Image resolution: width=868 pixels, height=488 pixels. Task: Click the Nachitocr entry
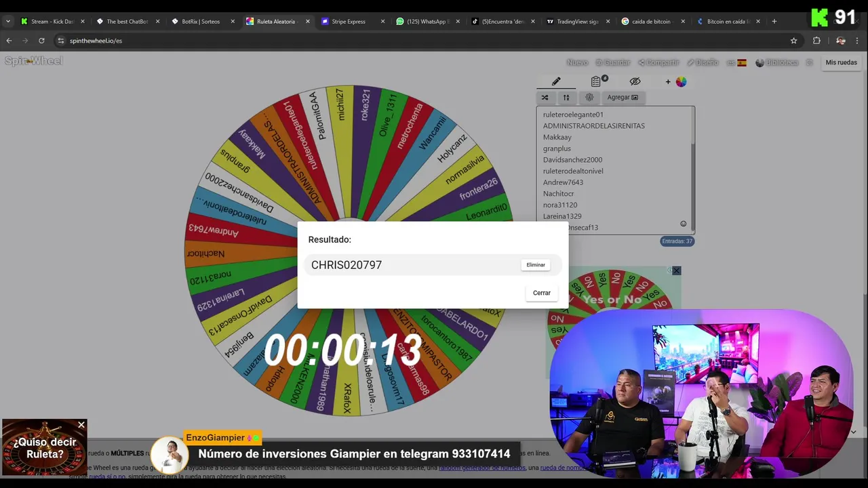[558, 194]
